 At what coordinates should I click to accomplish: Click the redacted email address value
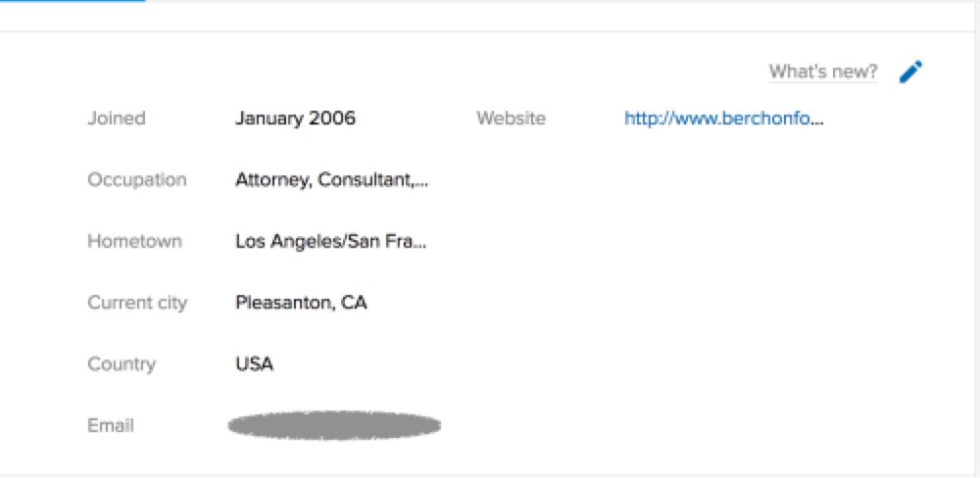click(333, 425)
